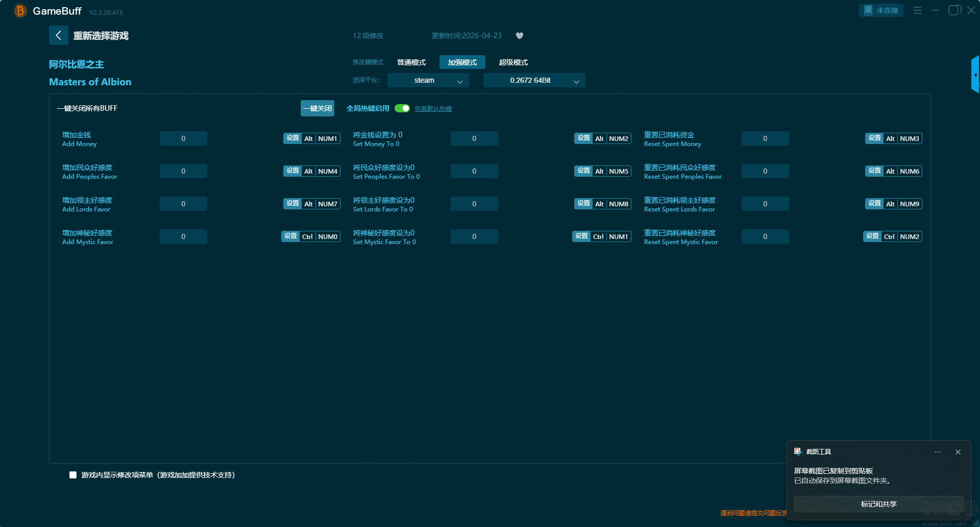Click 设置 for Set Peoples Favor To 0 hotkey

[x=583, y=171]
